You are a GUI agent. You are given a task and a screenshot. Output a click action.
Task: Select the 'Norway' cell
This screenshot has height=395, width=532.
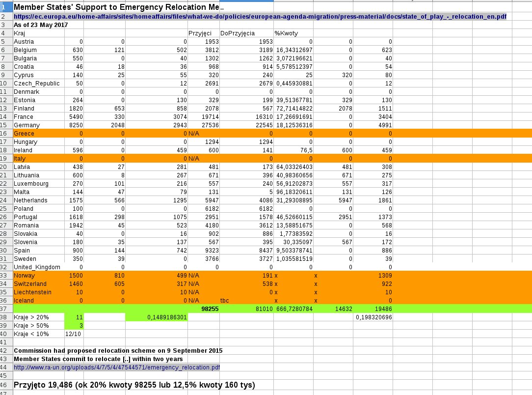[39, 276]
